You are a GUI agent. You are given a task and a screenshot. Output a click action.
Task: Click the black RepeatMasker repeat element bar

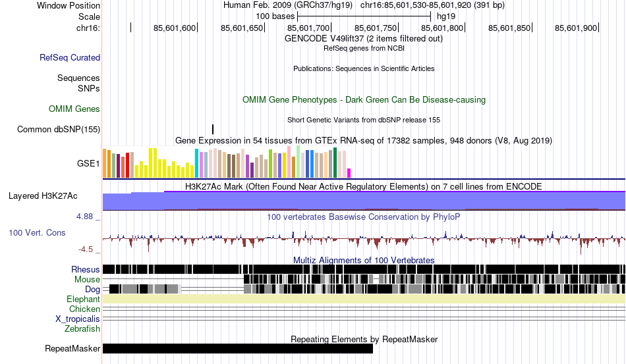(x=237, y=348)
